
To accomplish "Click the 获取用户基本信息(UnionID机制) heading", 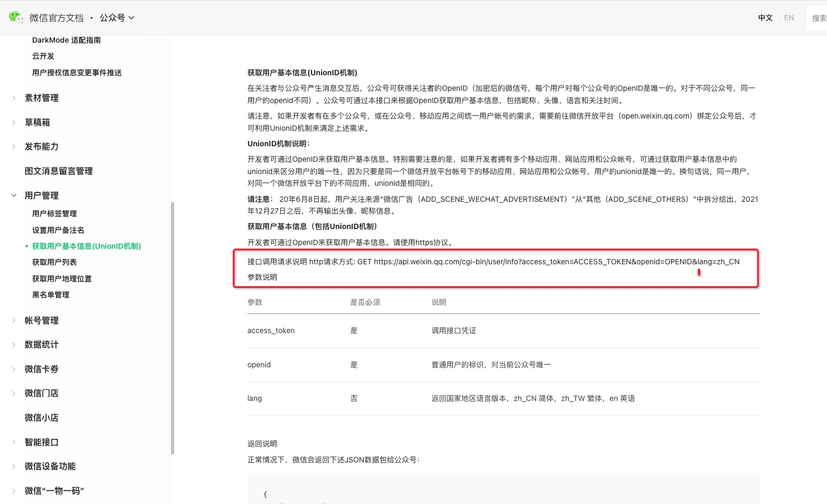I will [302, 73].
